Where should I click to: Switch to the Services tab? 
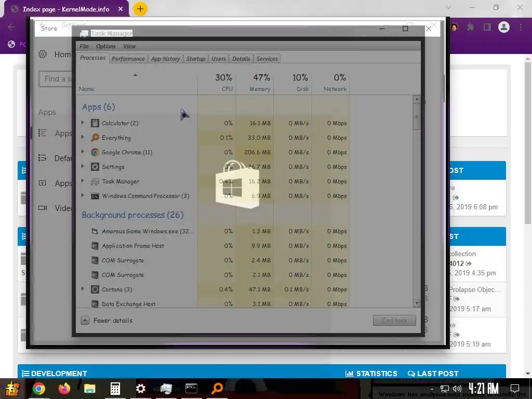coord(267,59)
